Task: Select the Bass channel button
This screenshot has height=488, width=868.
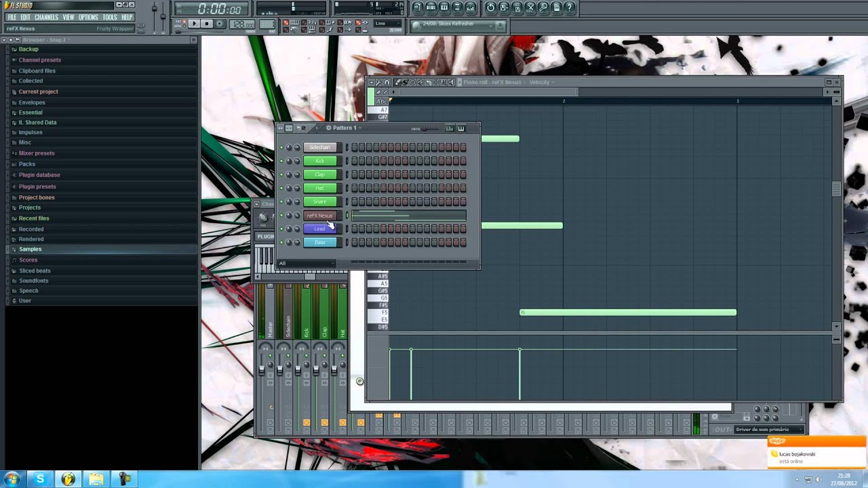Action: 319,242
